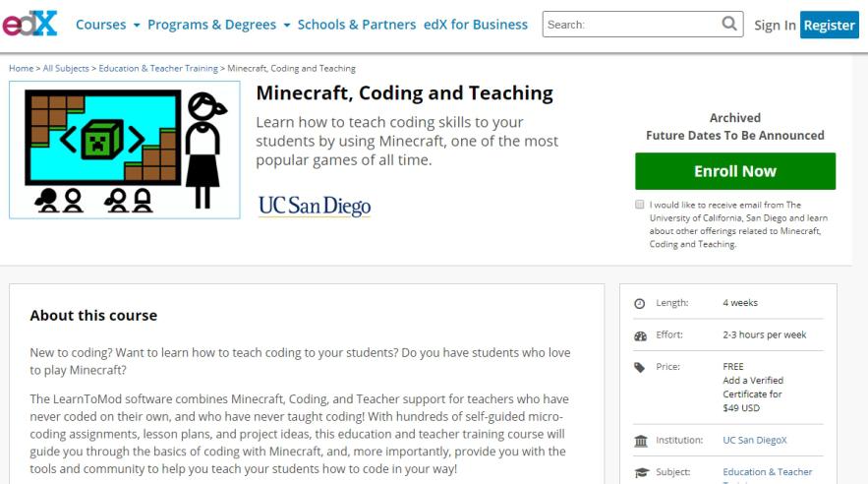The height and width of the screenshot is (484, 868).
Task: Click the clock icon beside Length
Action: click(640, 303)
